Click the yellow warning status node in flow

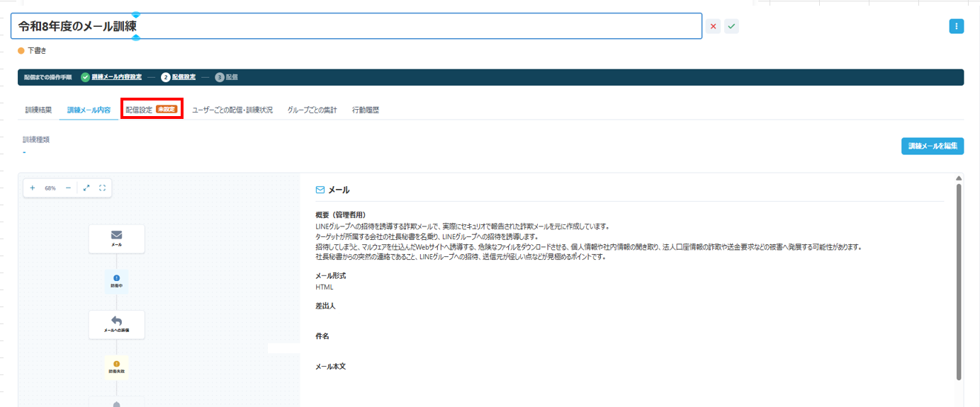[117, 367]
